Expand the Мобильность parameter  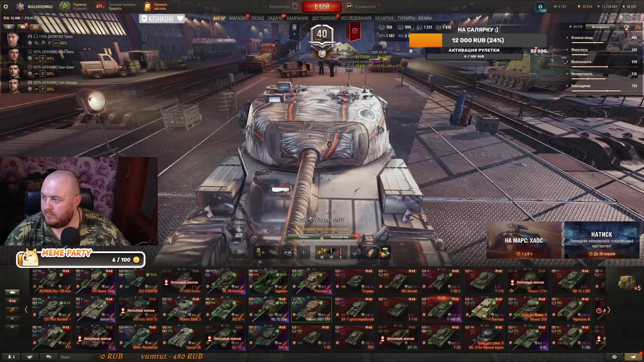click(x=581, y=62)
